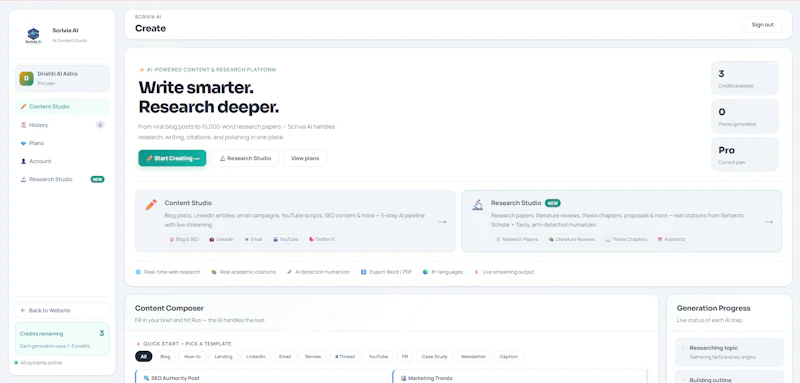
Task: Select the Twitter/X chip
Action: [x=322, y=239]
